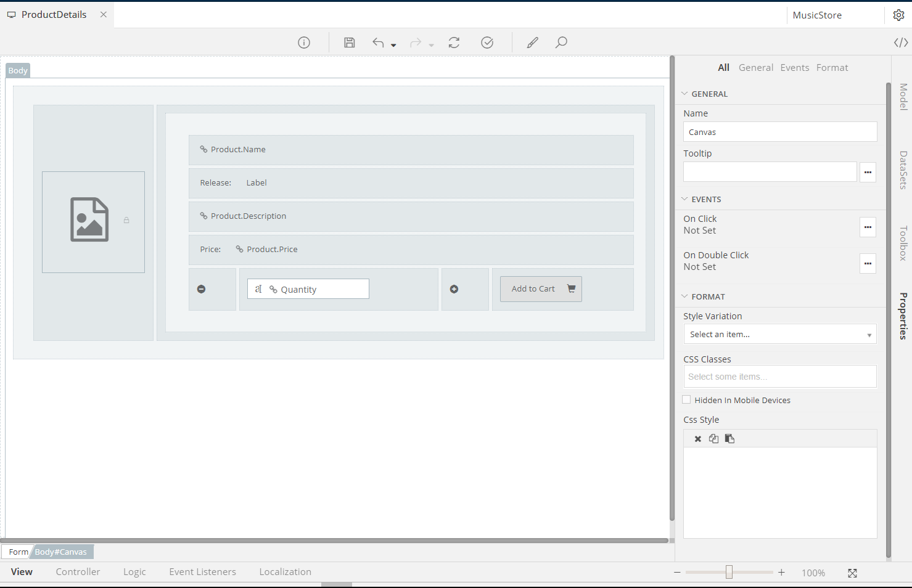Click the Save icon in toolbar
This screenshot has height=588, width=912.
(x=350, y=43)
